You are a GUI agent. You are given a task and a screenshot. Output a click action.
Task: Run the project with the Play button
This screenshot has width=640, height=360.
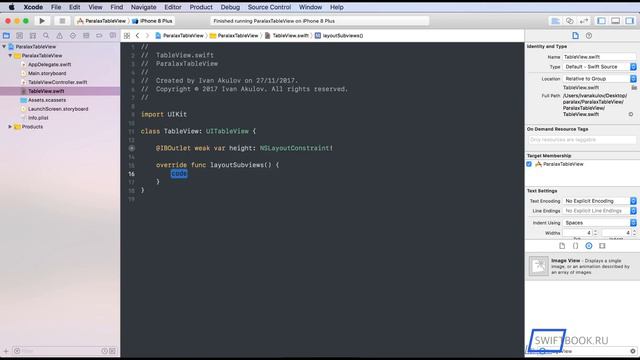[x=42, y=21]
